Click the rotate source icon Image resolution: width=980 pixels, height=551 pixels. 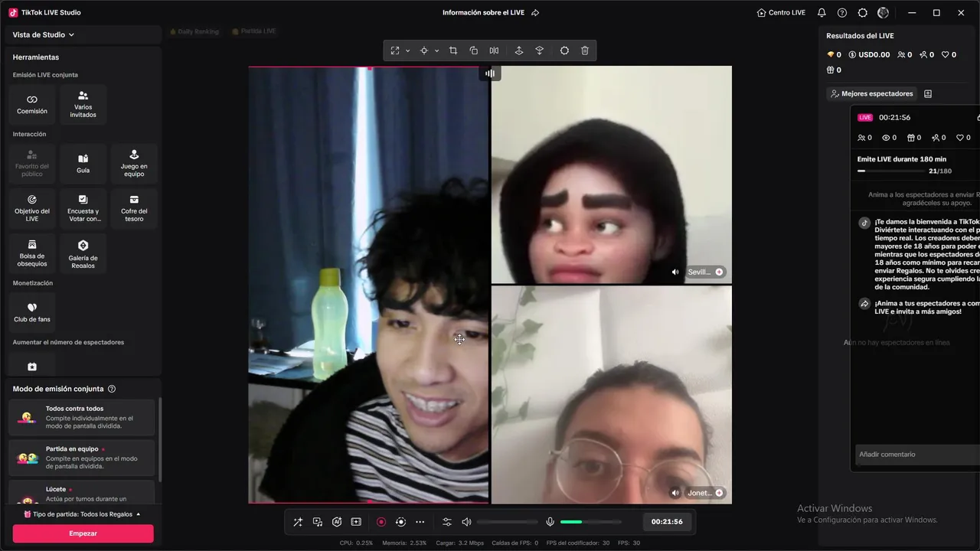[x=473, y=51]
